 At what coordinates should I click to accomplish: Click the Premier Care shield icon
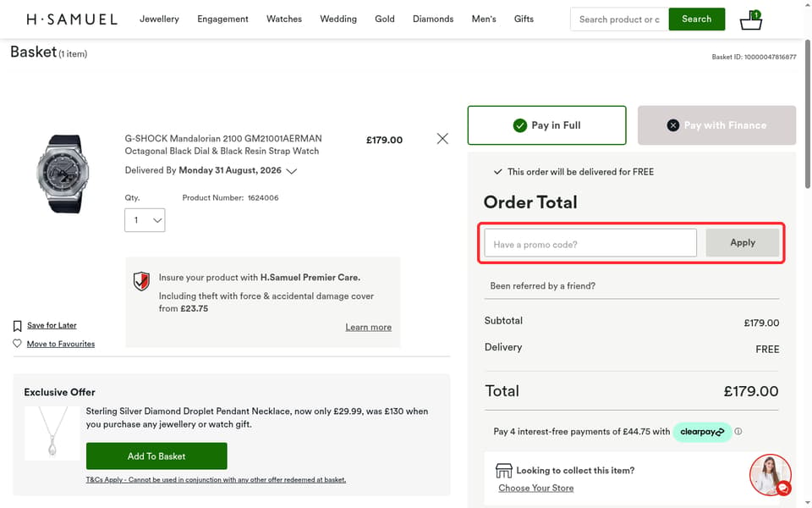141,281
